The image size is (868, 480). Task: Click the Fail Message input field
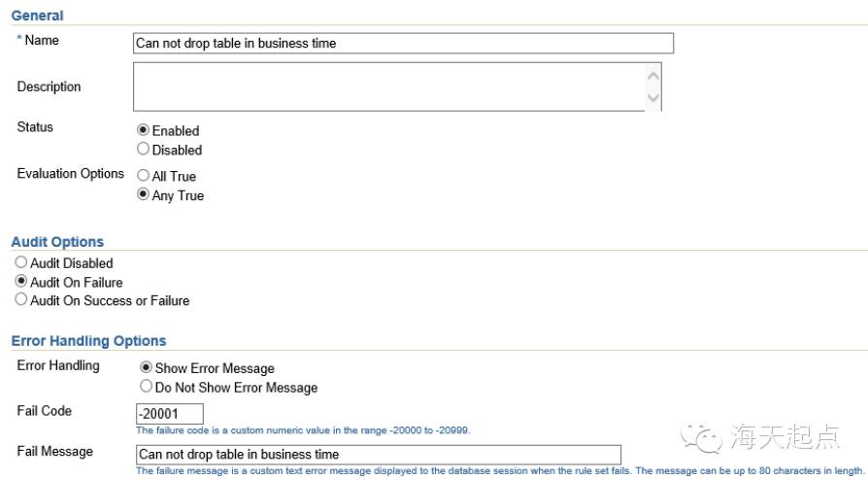pos(379,454)
